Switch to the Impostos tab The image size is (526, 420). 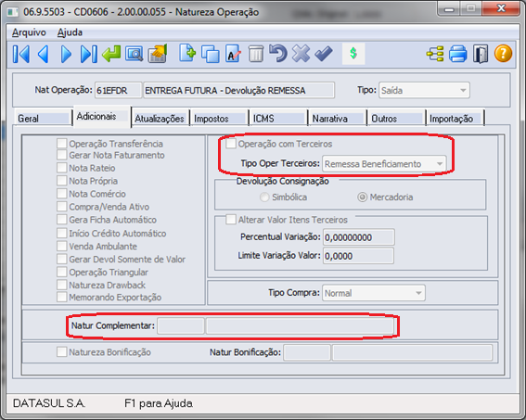[x=219, y=119]
